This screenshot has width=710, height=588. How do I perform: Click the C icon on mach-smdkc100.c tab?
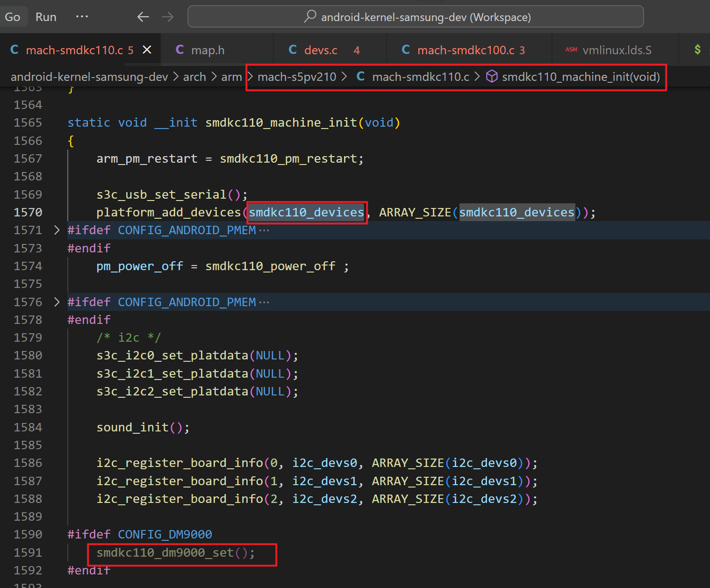(406, 50)
